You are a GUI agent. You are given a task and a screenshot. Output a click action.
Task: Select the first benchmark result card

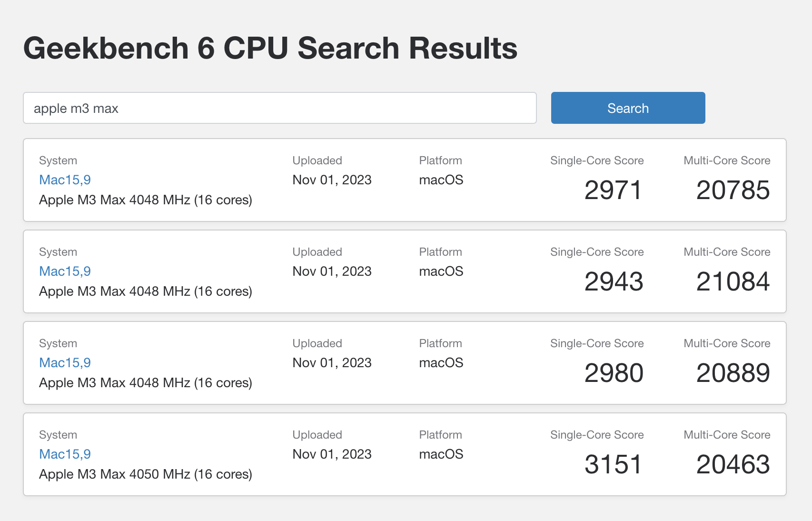pyautogui.click(x=405, y=180)
